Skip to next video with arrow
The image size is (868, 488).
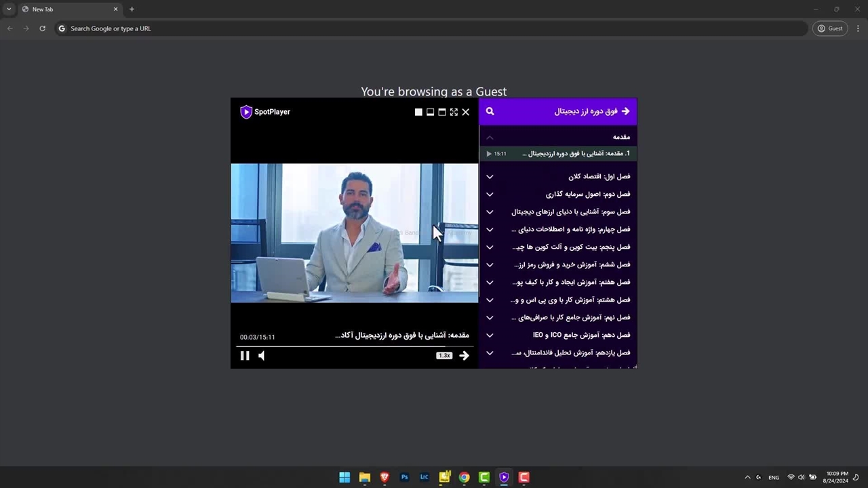coord(464,356)
